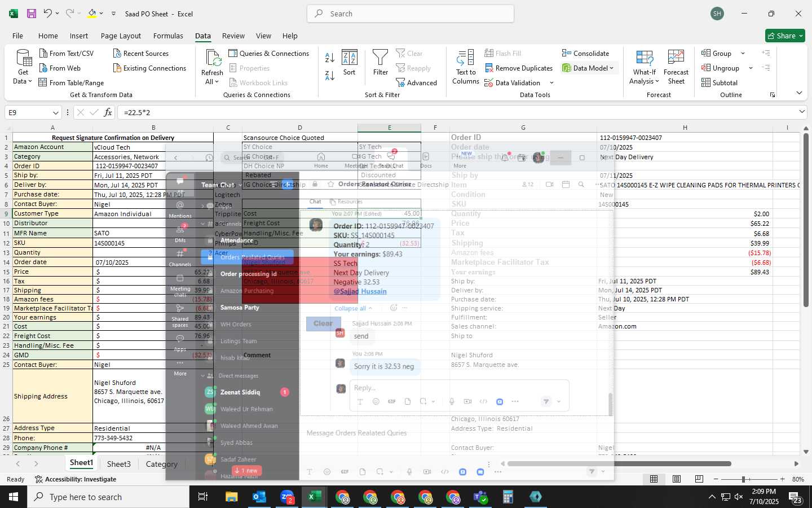812x508 pixels.
Task: Select the Sheet3 tab
Action: tap(118, 464)
